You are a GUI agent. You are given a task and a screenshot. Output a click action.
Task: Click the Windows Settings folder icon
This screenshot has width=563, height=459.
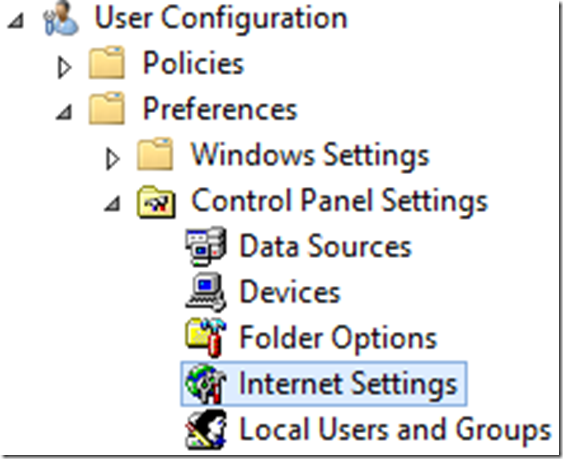click(155, 154)
